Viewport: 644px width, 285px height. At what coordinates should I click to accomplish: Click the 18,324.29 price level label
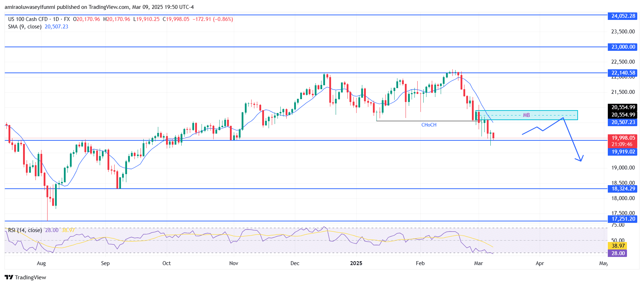tap(623, 189)
